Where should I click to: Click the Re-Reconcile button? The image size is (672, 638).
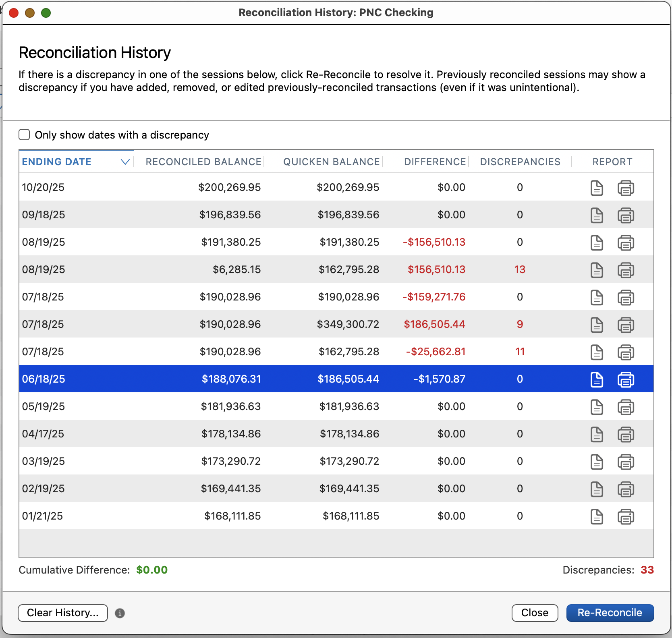[x=610, y=613]
